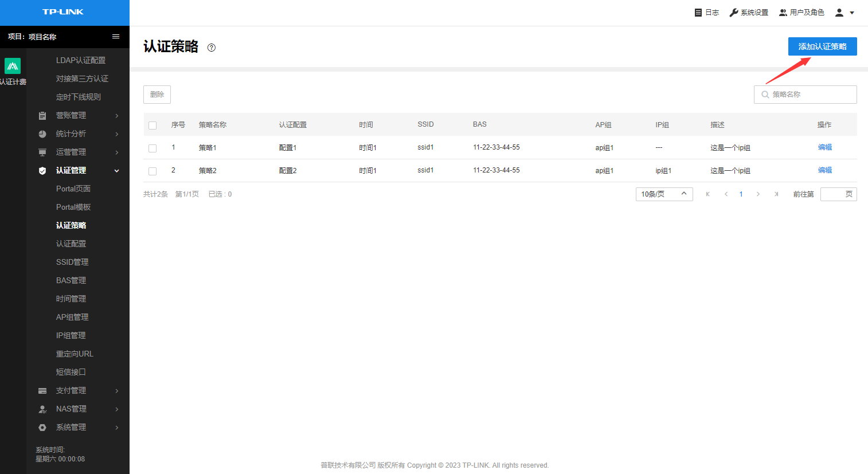This screenshot has width=868, height=474.
Task: Open the user account dropdown arrow
Action: (x=852, y=13)
